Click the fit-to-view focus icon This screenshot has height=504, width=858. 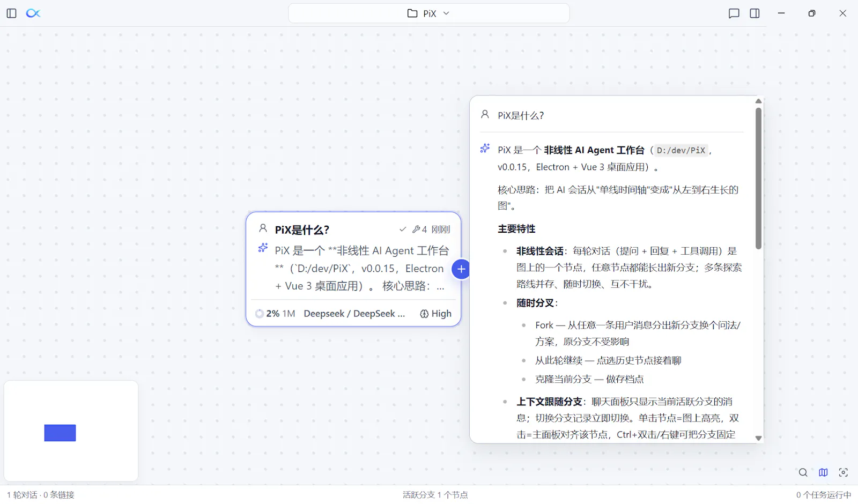click(x=844, y=472)
